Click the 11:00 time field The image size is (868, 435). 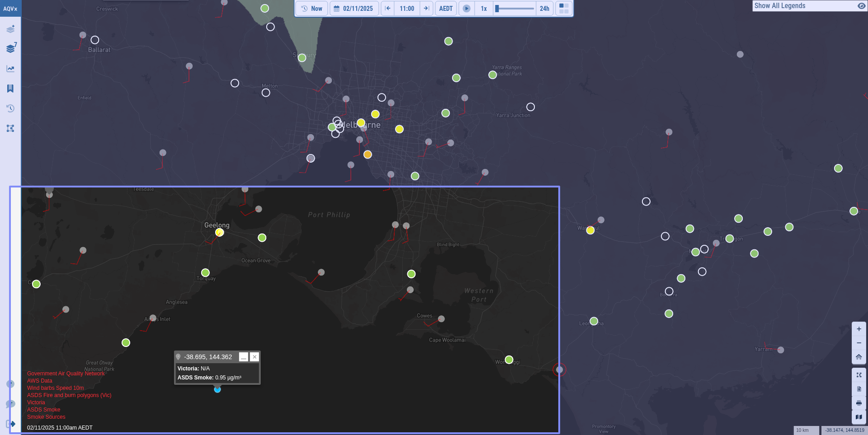pos(407,9)
